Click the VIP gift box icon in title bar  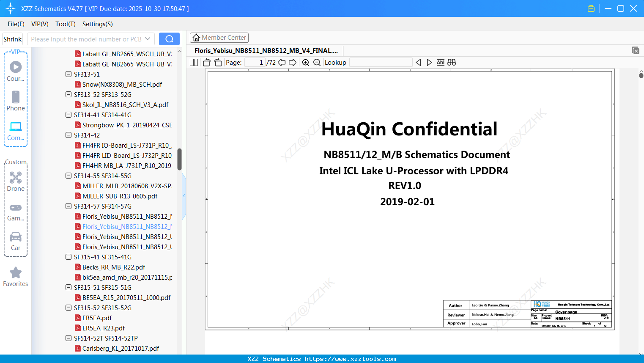pos(591,8)
